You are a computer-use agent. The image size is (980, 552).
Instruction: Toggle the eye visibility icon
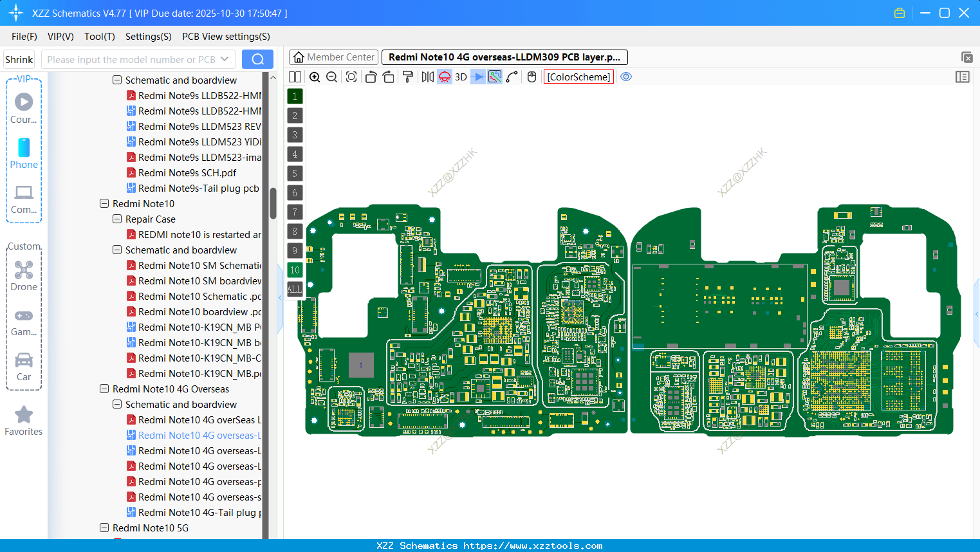pos(626,77)
